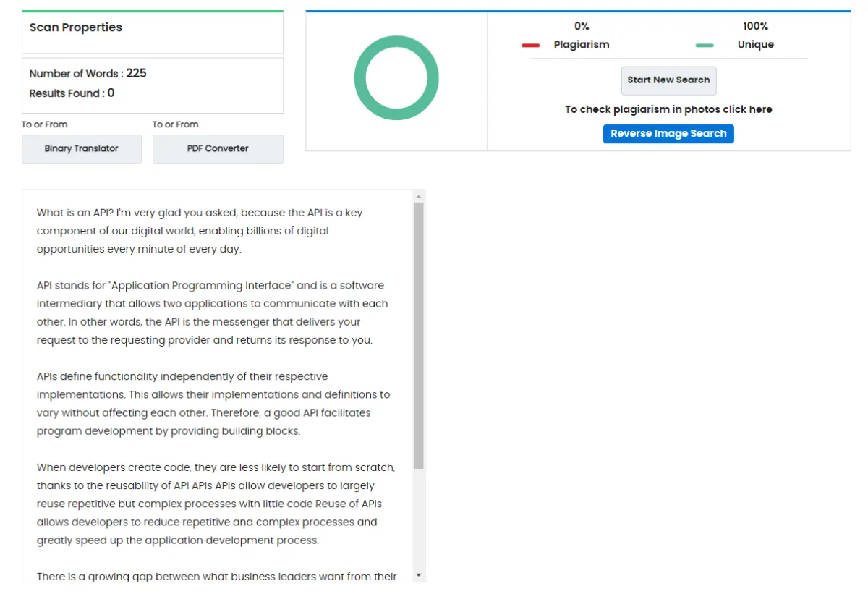Click 'To or From' label above Binary Translator
This screenshot has width=868, height=594.
coord(45,124)
